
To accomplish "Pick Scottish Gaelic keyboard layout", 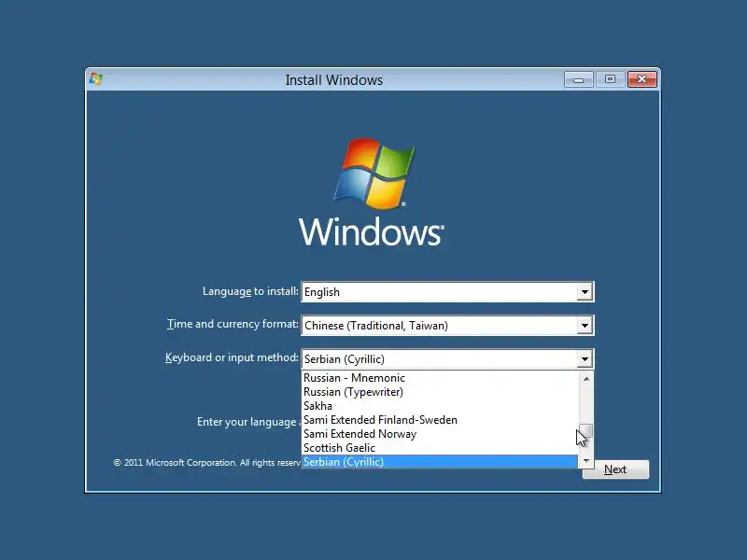I will point(440,448).
